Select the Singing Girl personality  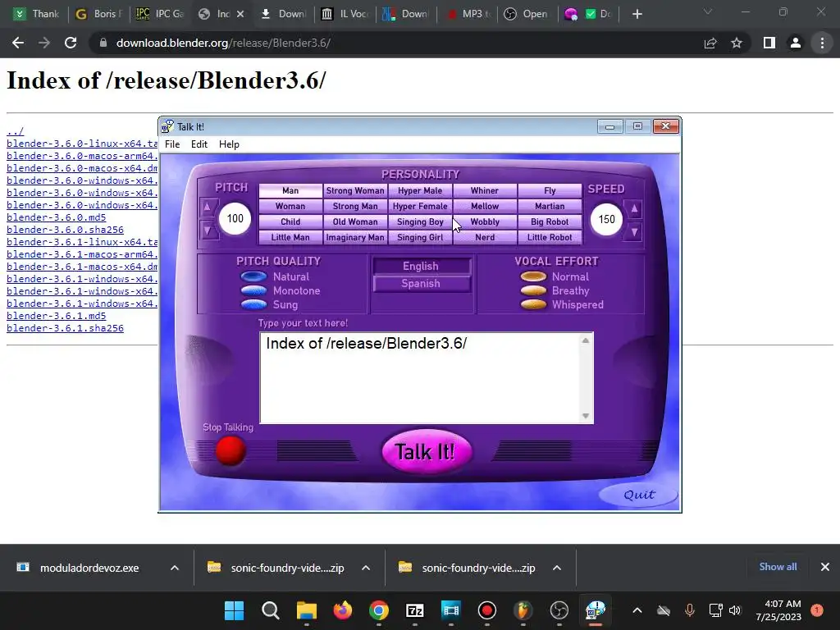[420, 237]
